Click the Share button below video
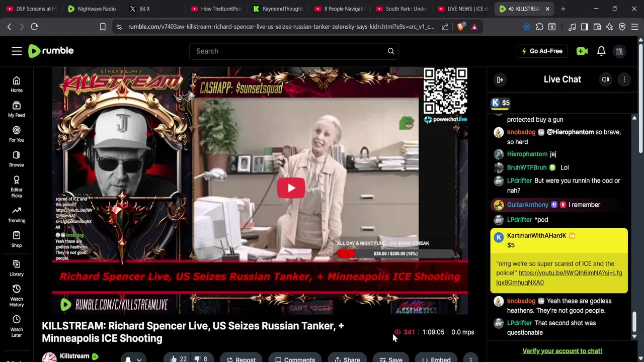 (x=347, y=359)
